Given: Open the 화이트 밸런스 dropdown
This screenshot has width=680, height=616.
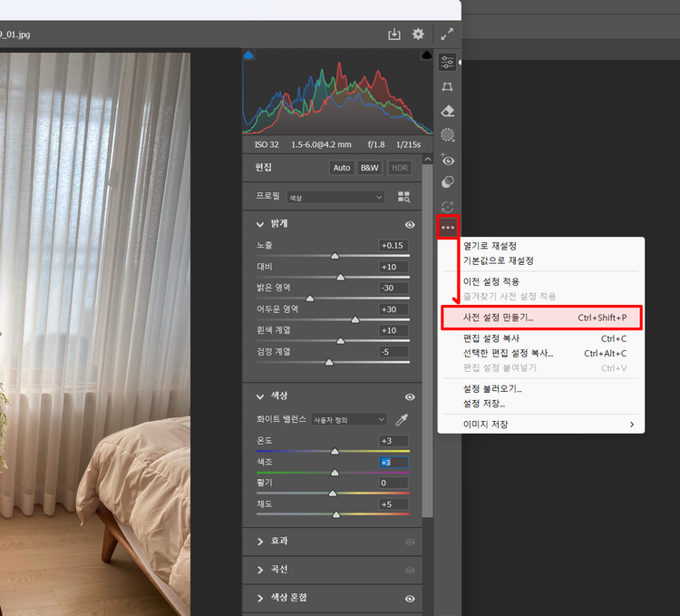Looking at the screenshot, I should [348, 419].
